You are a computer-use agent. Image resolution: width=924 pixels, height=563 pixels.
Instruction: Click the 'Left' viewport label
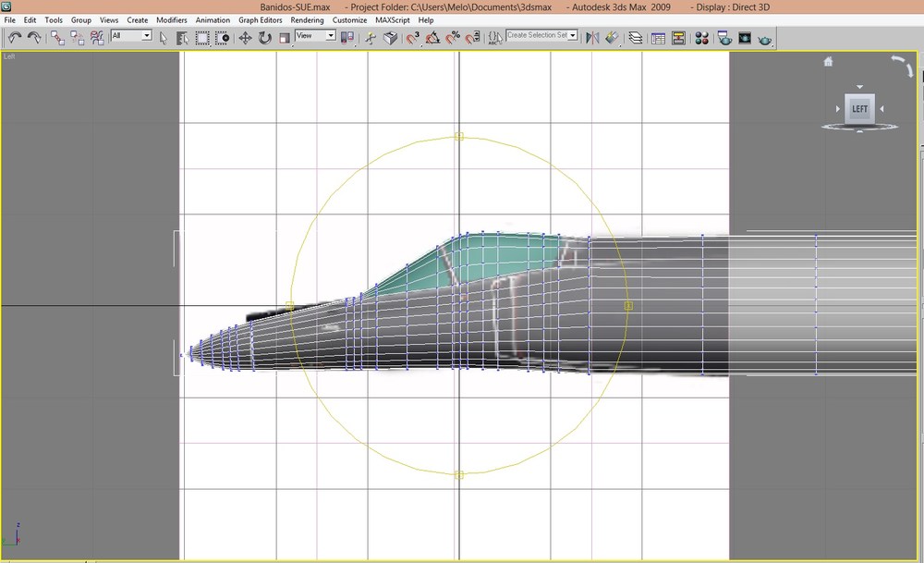pyautogui.click(x=9, y=56)
